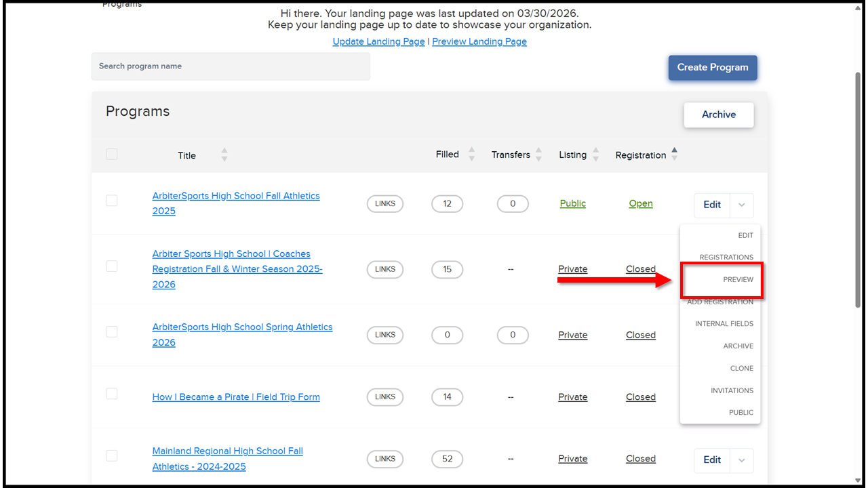Open LINKS for Coaches Registration program
Image resolution: width=868 pixels, height=488 pixels.
[385, 269]
